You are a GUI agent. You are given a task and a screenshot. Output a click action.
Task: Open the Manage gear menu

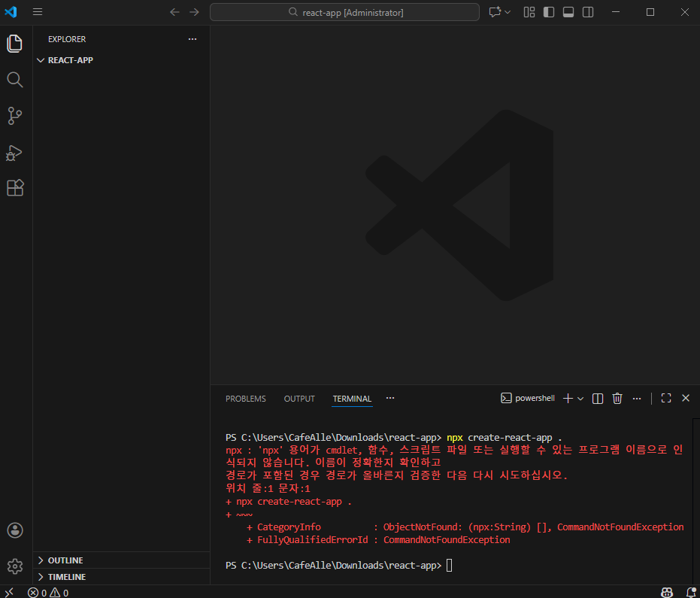tap(15, 566)
